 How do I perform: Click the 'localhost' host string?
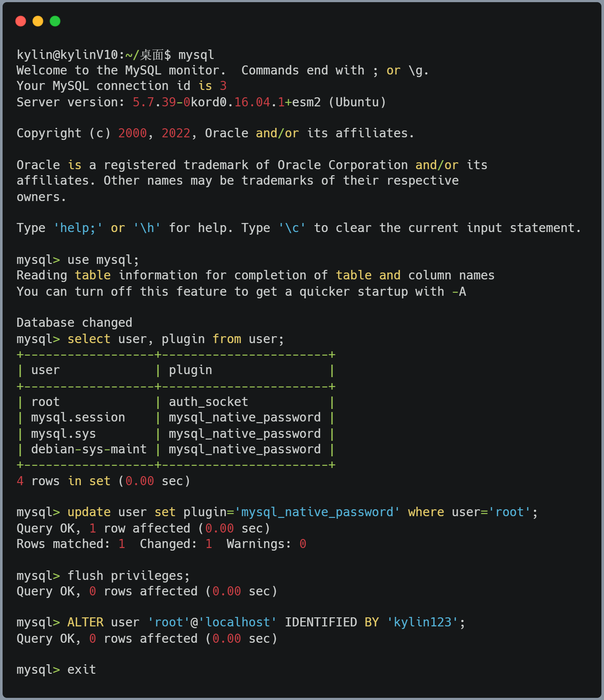(238, 622)
